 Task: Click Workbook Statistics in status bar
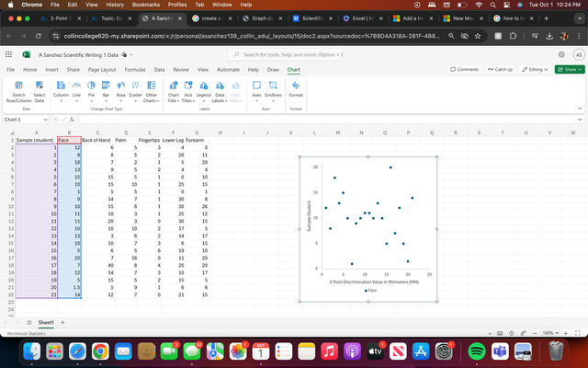coord(27,333)
